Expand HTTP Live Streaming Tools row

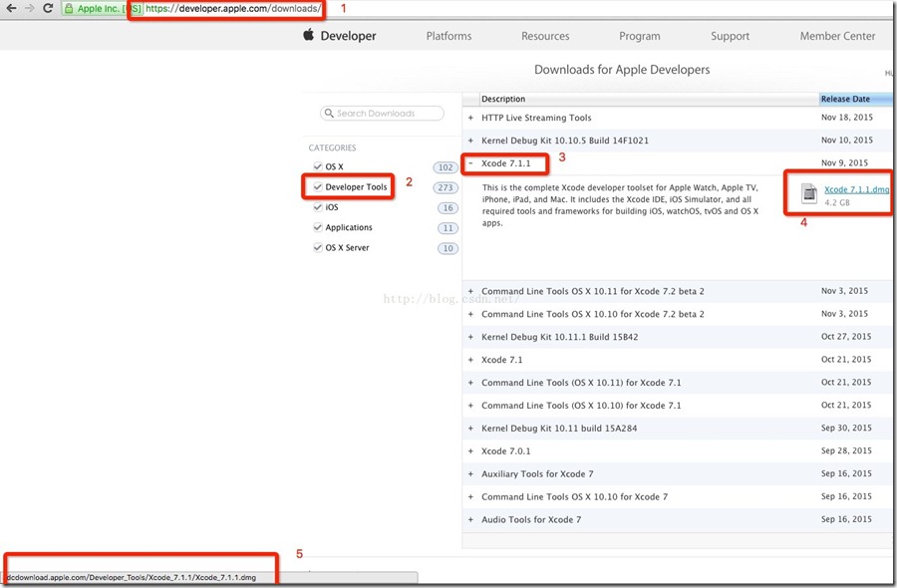coord(470,118)
